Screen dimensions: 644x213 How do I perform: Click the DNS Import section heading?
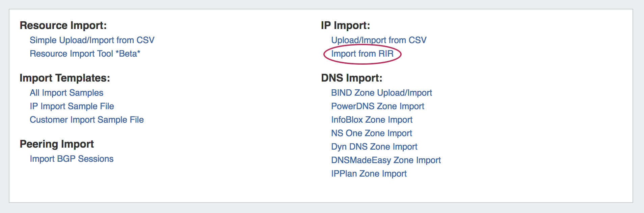(x=351, y=78)
